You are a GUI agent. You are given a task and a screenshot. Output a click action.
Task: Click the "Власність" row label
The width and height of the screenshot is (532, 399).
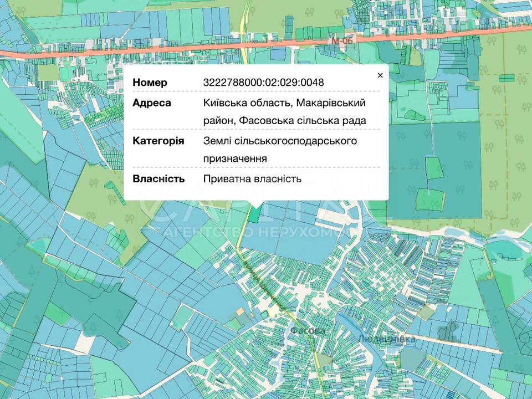pos(158,178)
